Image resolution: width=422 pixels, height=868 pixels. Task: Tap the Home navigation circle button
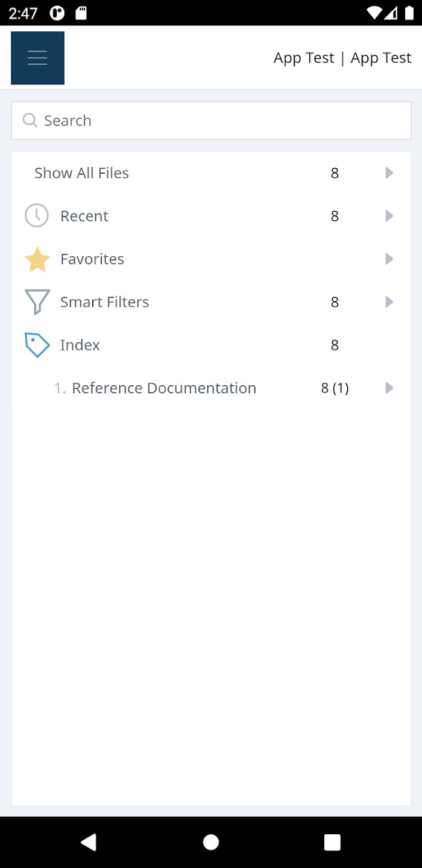tap(211, 842)
